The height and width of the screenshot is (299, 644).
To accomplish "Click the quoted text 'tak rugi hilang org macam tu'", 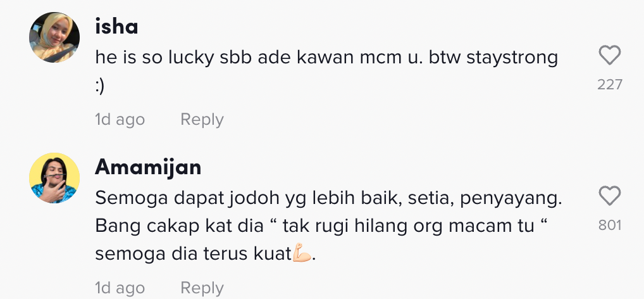I will (x=409, y=226).
